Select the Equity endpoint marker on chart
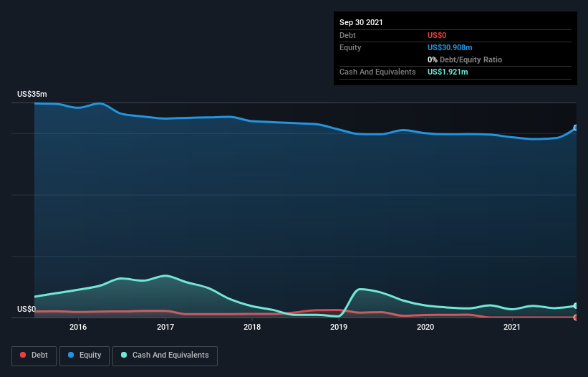Image resolution: width=588 pixels, height=377 pixels. 576,128
